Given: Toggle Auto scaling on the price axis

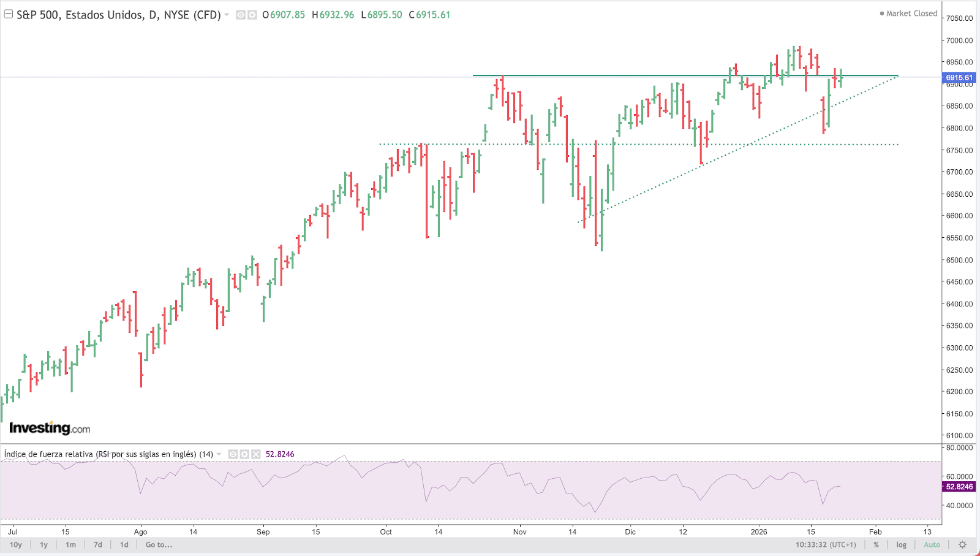Looking at the screenshot, I should click(x=932, y=544).
